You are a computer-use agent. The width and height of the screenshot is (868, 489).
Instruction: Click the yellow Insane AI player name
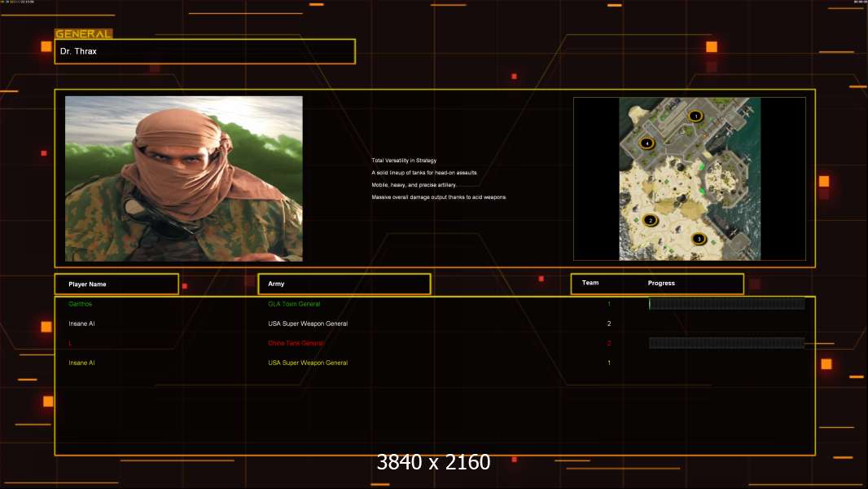click(81, 363)
